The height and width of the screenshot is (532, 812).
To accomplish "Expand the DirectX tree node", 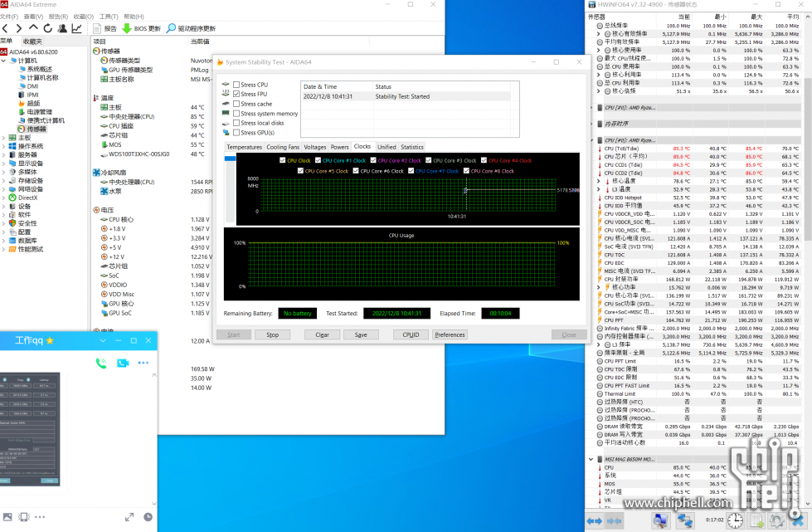I will (x=3, y=198).
